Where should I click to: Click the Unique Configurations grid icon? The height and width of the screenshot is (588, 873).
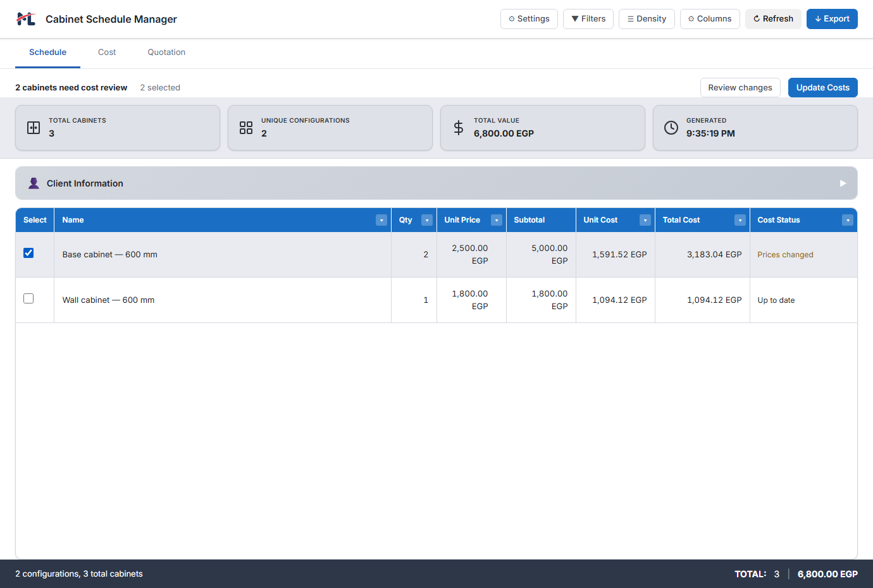tap(246, 128)
